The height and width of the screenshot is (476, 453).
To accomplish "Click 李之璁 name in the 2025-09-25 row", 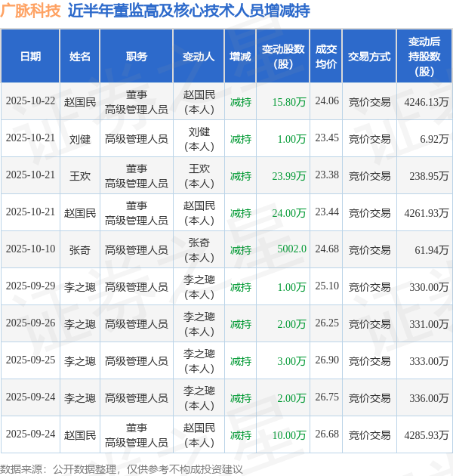I will tap(80, 362).
